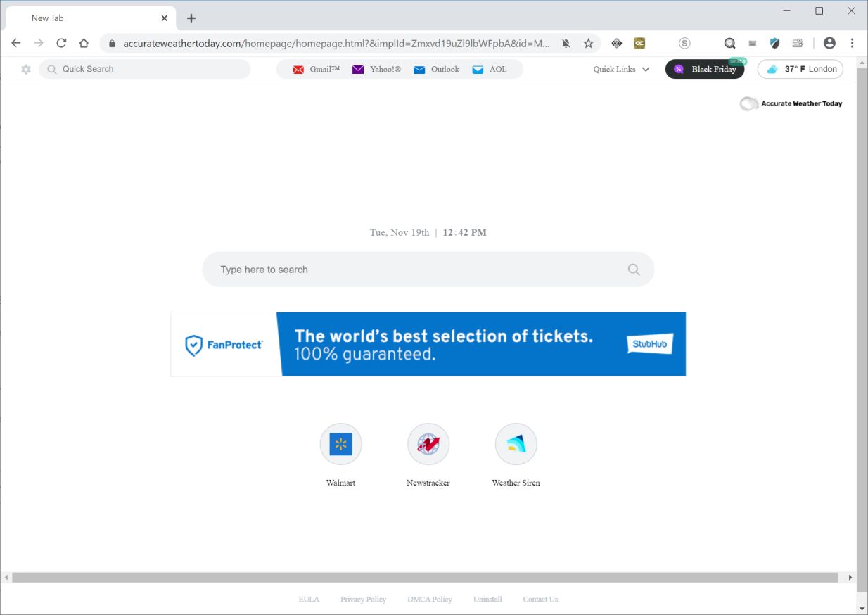Screen dimensions: 868x615
Task: Click the Black Friday deals button
Action: [706, 69]
